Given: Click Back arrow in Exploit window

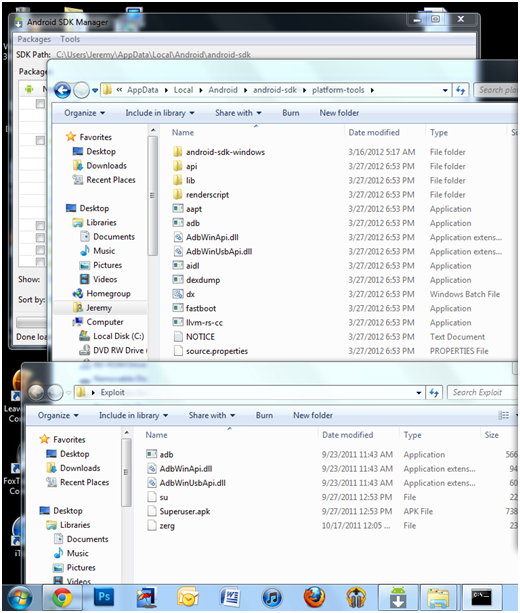Looking at the screenshot, I should pos(36,392).
